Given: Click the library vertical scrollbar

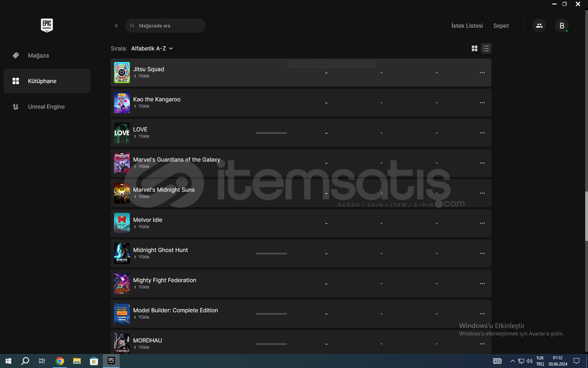Looking at the screenshot, I should [586, 216].
